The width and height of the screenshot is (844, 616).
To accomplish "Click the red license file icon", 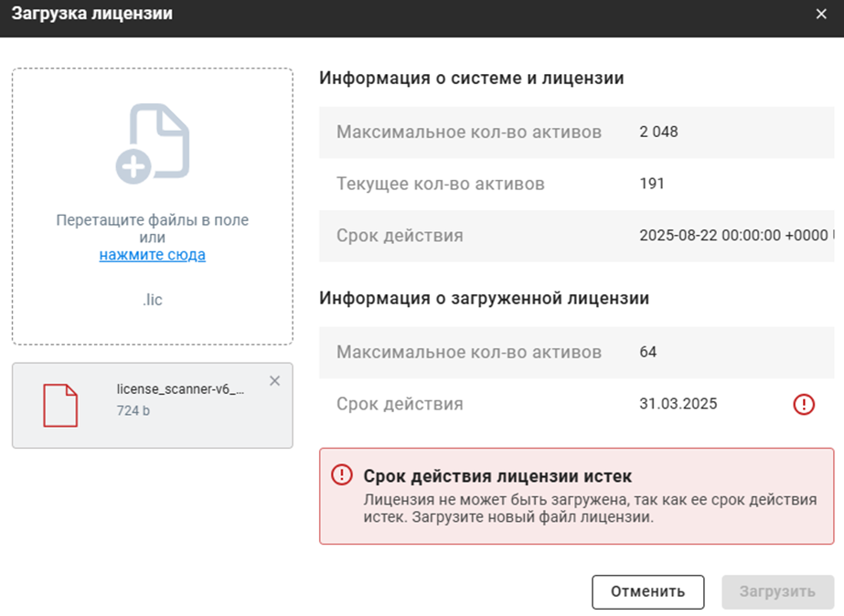I will click(x=60, y=406).
